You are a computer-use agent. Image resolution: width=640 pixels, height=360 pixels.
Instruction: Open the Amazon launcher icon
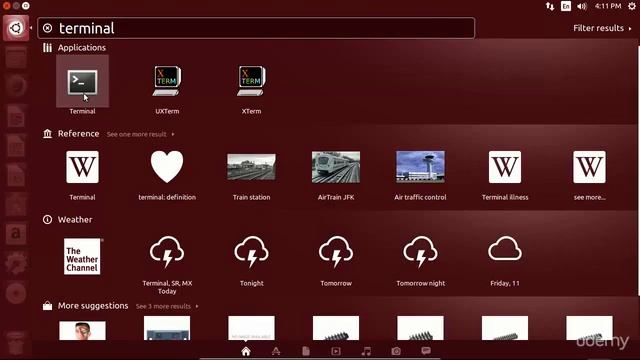coord(16,234)
